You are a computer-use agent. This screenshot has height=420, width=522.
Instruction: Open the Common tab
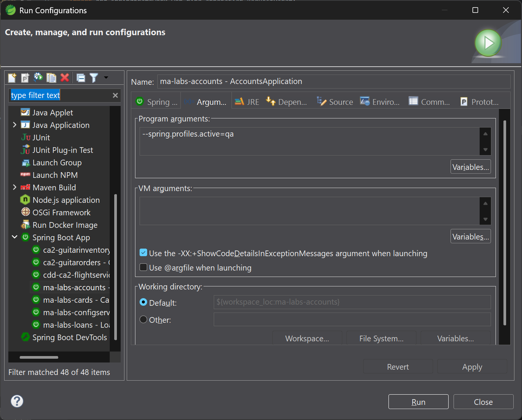click(x=429, y=102)
